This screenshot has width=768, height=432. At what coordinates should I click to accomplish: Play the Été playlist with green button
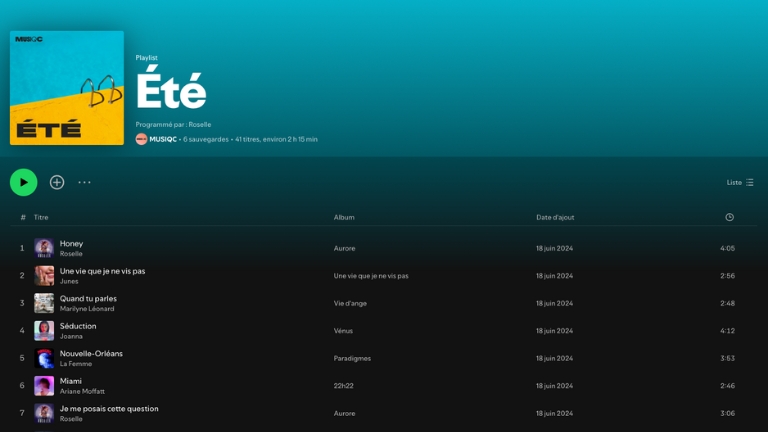tap(24, 182)
